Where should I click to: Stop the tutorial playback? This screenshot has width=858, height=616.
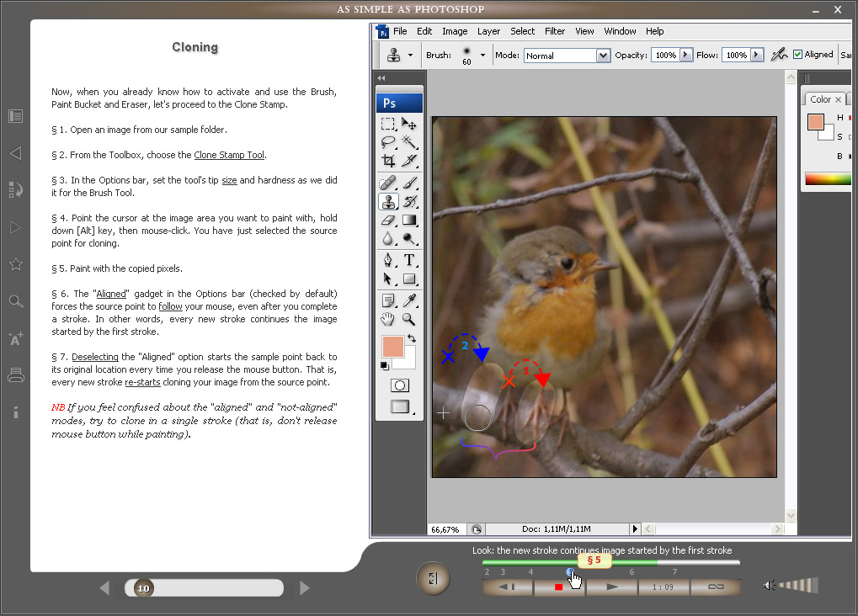point(558,587)
